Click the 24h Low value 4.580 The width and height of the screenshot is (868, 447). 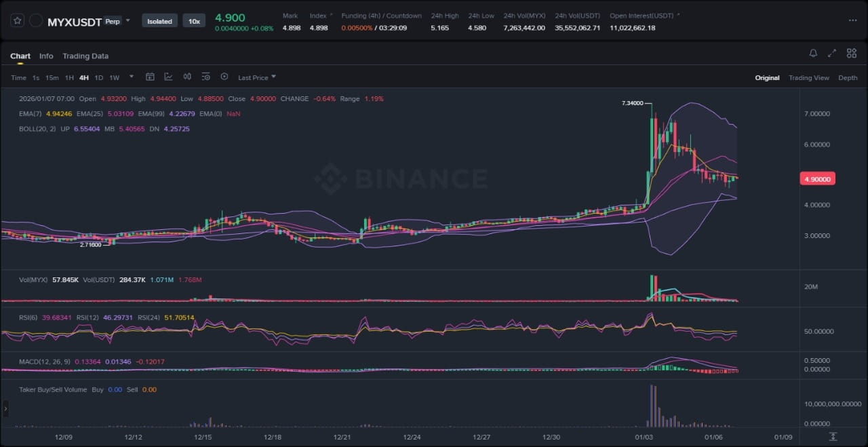coord(477,28)
